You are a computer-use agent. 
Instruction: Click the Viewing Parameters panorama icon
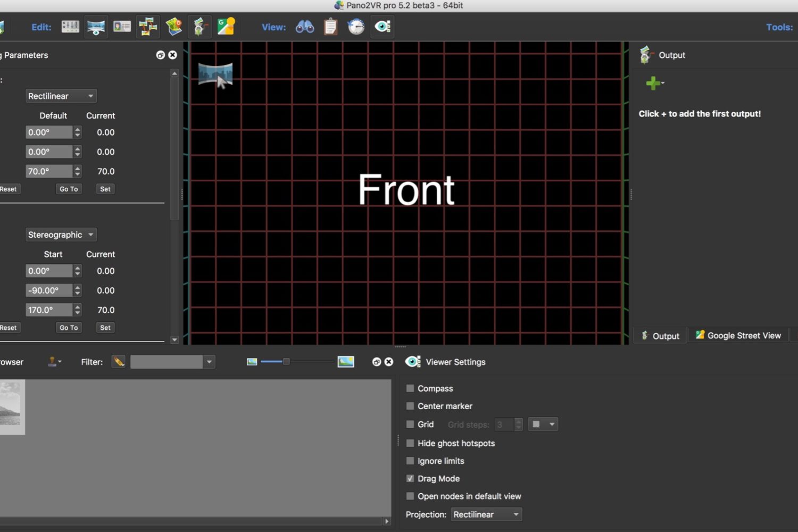96,27
